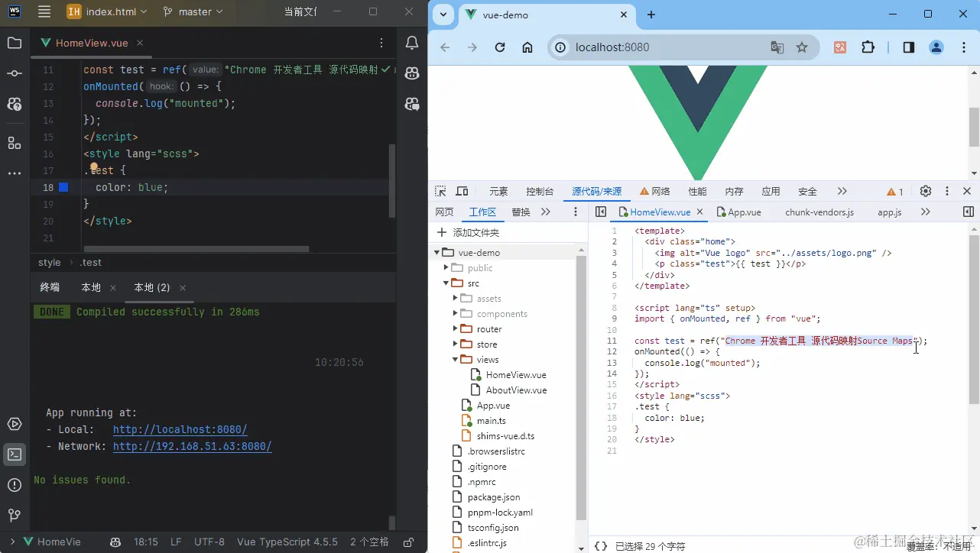
Task: Click Chrome back navigation arrow
Action: tap(445, 47)
